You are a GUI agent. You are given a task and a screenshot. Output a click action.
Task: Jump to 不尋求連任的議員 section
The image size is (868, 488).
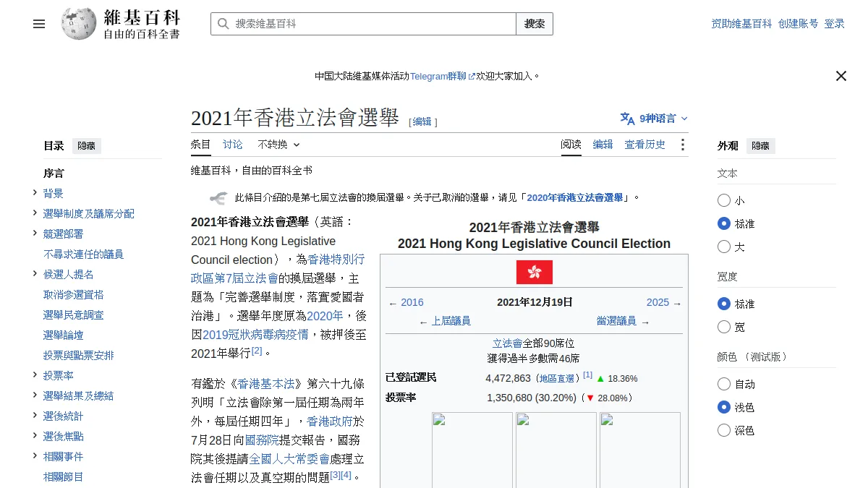pos(83,254)
